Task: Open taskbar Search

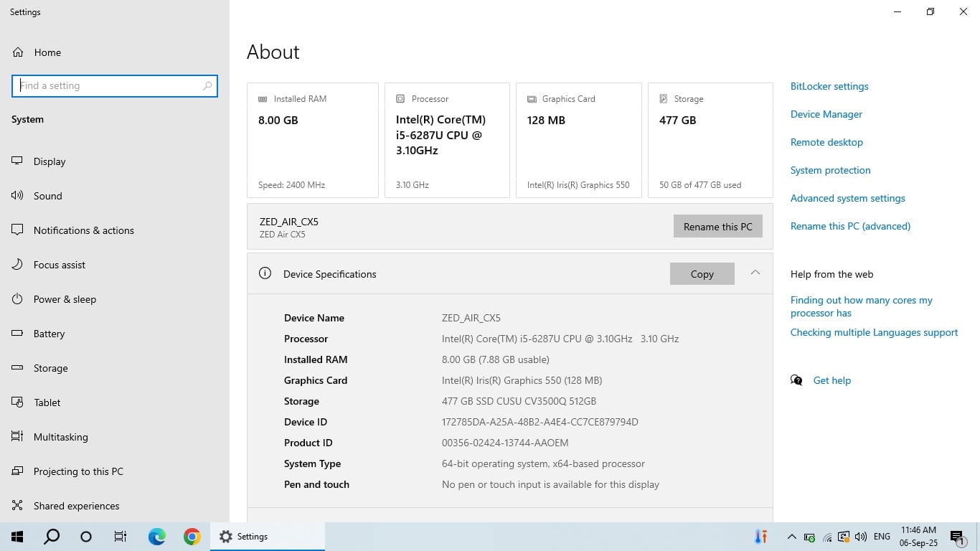Action: 52,536
